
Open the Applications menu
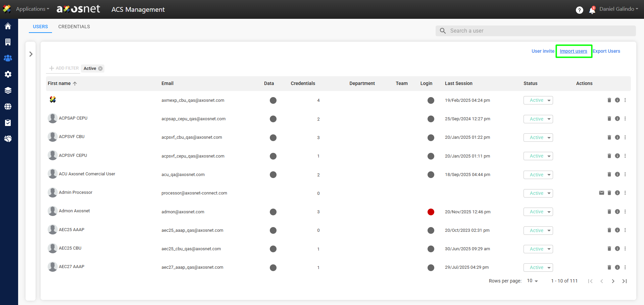coord(32,9)
